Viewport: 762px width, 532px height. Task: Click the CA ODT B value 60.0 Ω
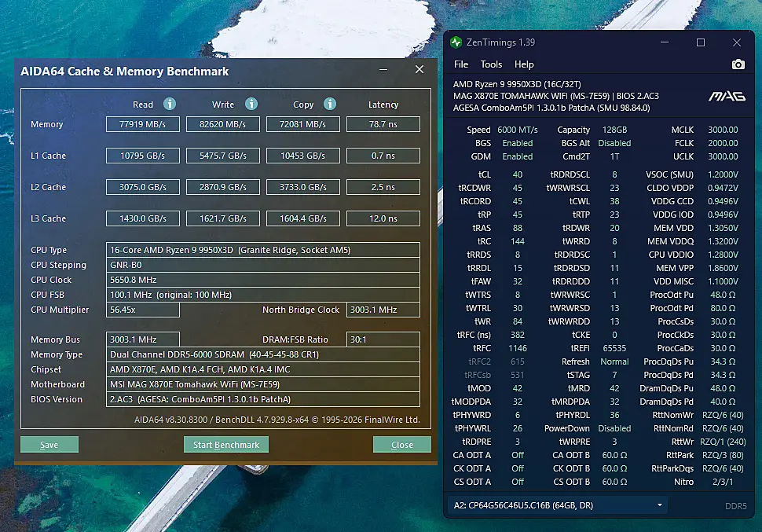pyautogui.click(x=614, y=455)
